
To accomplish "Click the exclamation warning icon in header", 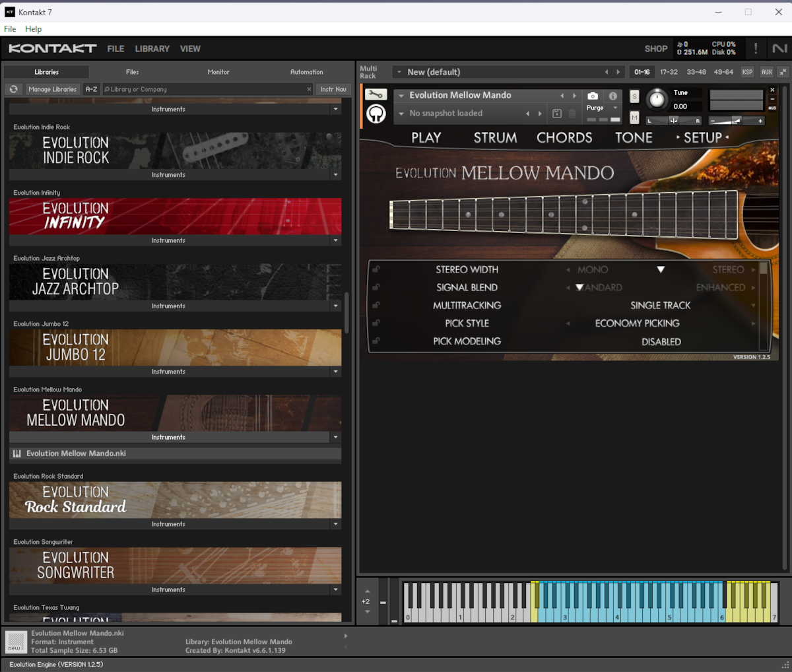I will click(x=756, y=48).
